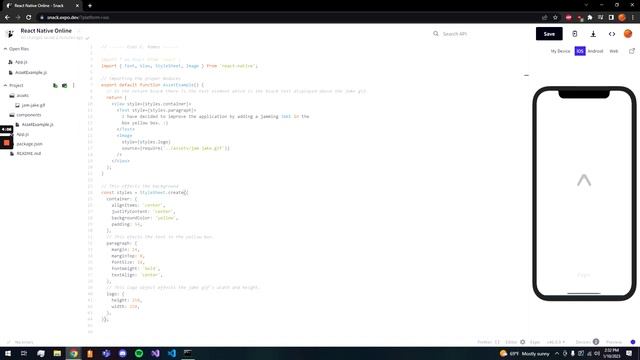Open Microsoft Teams from the taskbar

106,353
